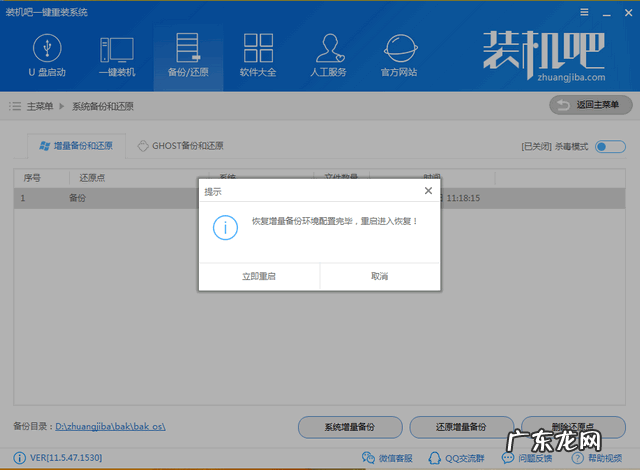Toggle the 杀毒模式 antivirus mode switch

[610, 146]
